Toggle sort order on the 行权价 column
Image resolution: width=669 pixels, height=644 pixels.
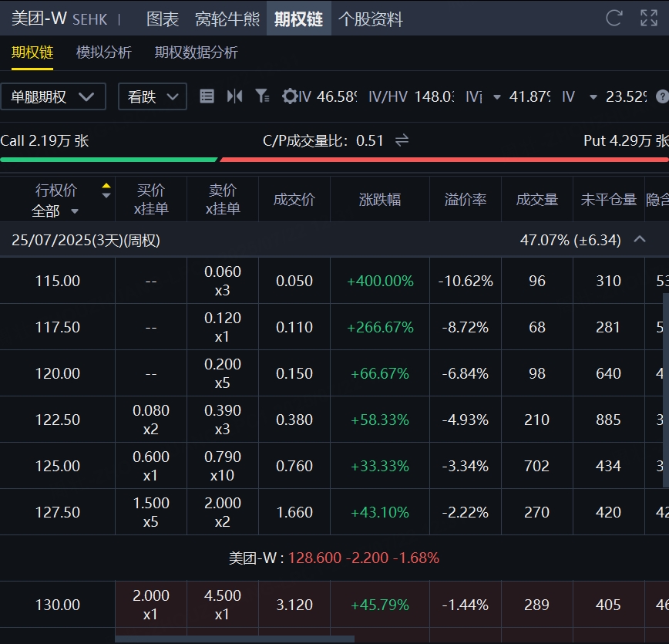pos(106,191)
